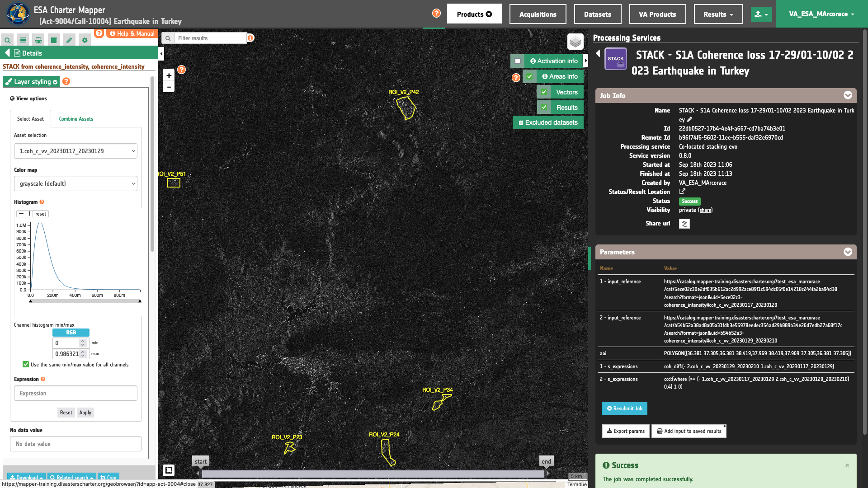Click the share visibility link
Viewport: 868px width, 488px height.
(x=705, y=210)
